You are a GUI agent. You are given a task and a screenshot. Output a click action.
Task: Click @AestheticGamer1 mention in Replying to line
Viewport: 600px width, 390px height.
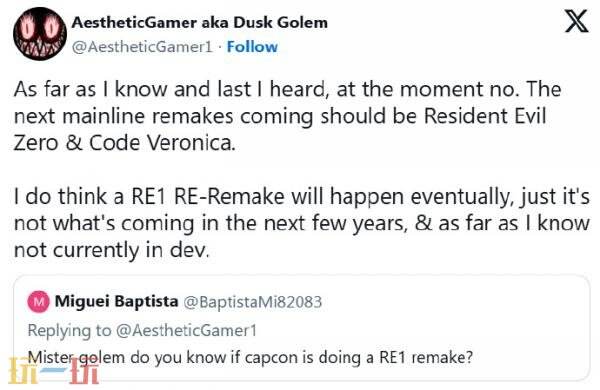coord(186,330)
